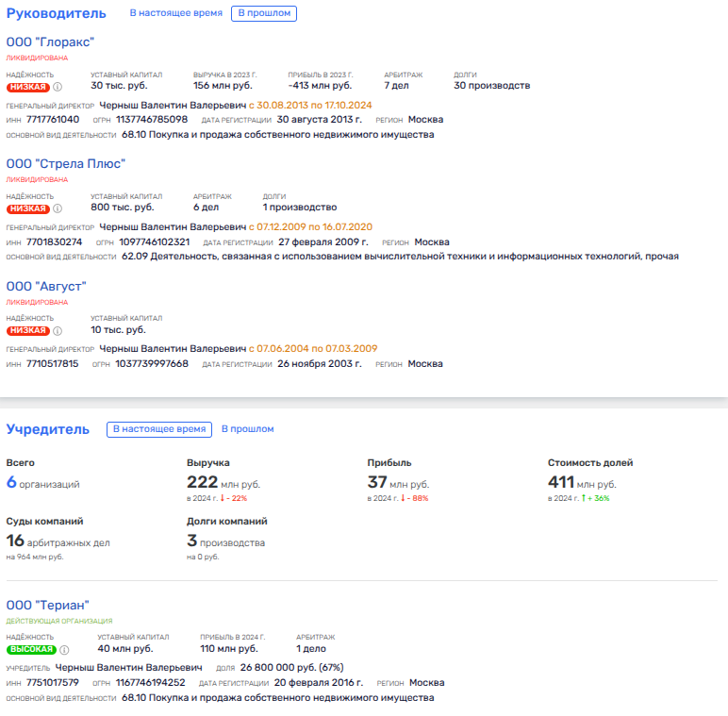Click НИЗКАЯ reliability badge for Стрела Плюс
This screenshot has height=716, width=728.
27,208
